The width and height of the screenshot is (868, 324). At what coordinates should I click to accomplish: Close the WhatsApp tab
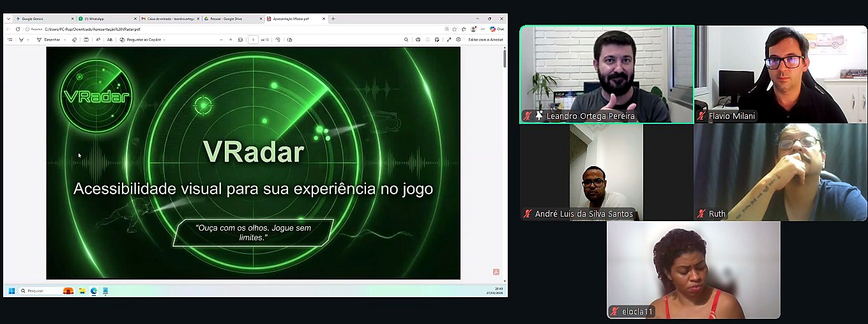135,19
